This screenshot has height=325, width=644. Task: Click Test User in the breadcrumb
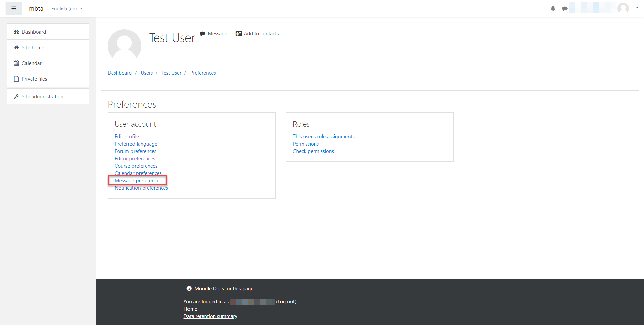pyautogui.click(x=171, y=73)
